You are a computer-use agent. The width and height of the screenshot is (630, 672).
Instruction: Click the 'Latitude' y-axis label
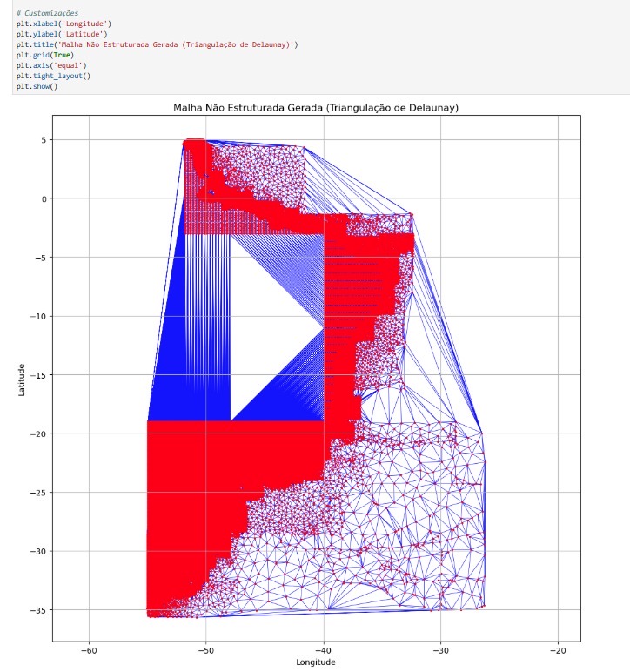[22, 380]
